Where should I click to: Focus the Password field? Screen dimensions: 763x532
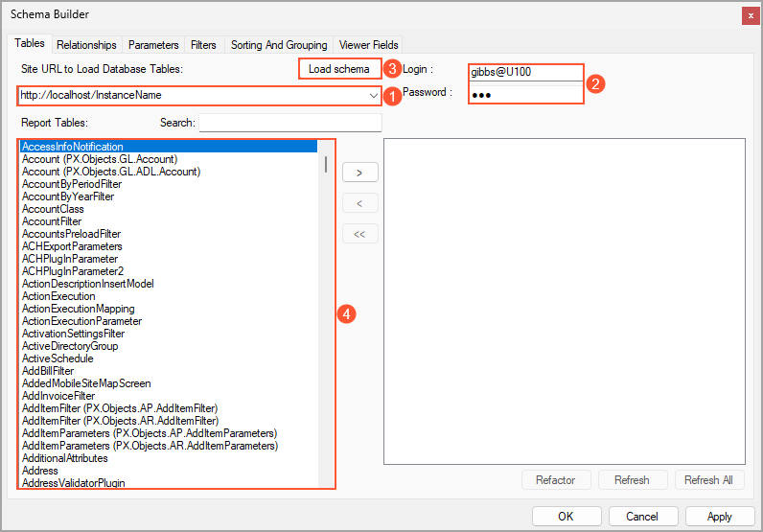[x=525, y=94]
